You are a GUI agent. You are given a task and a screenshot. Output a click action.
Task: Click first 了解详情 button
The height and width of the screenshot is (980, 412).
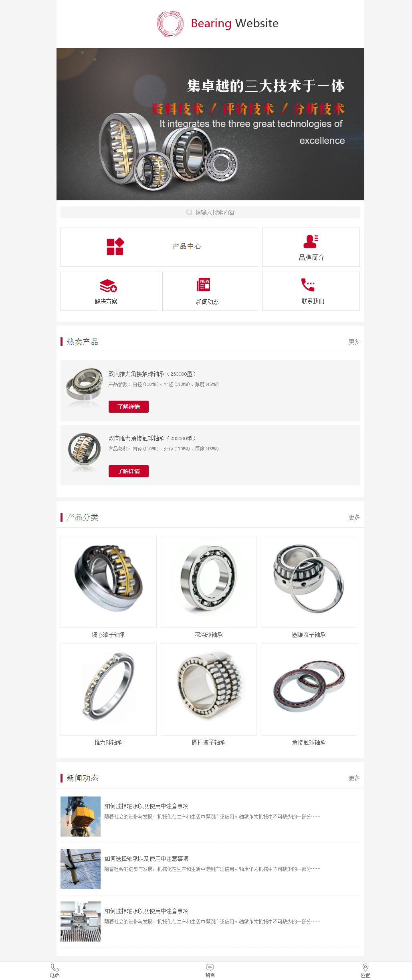point(129,407)
